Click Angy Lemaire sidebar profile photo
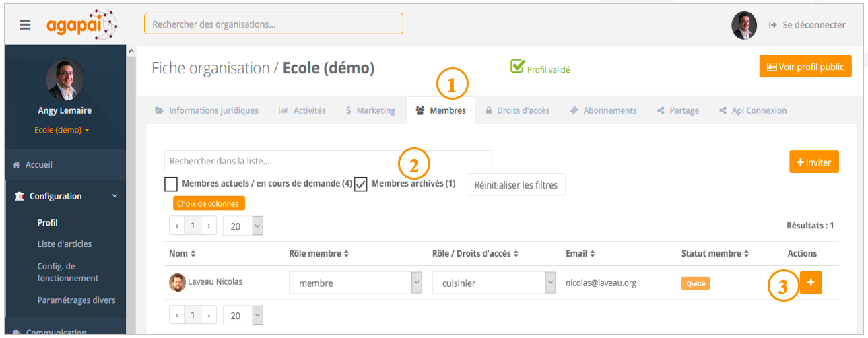Screen dimensions: 868x338 (x=65, y=79)
